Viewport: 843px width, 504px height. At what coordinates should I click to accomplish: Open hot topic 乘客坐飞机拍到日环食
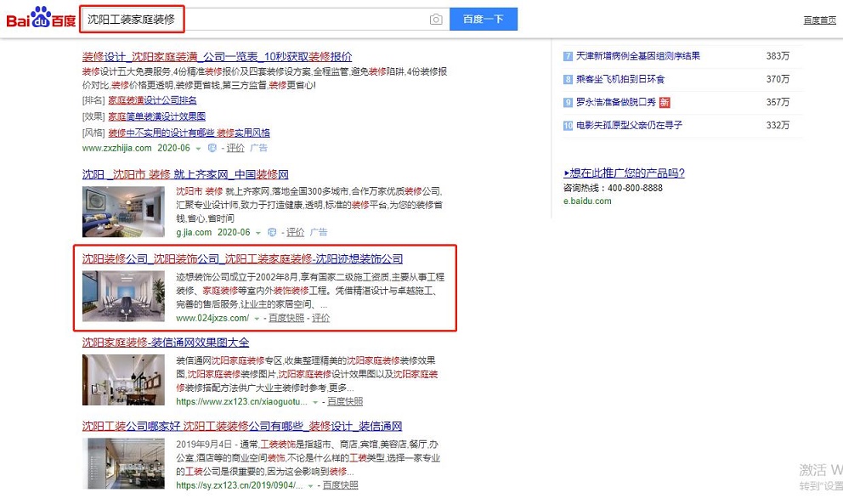pyautogui.click(x=620, y=79)
